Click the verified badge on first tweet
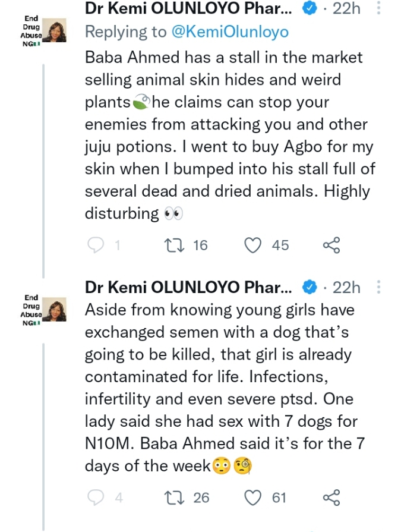Viewport: 401px width, 532px height. 310,10
